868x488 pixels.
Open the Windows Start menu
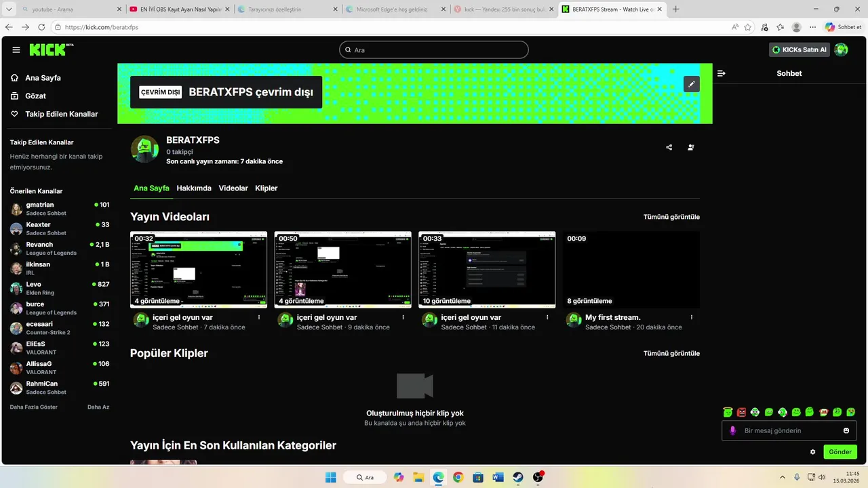(x=331, y=477)
